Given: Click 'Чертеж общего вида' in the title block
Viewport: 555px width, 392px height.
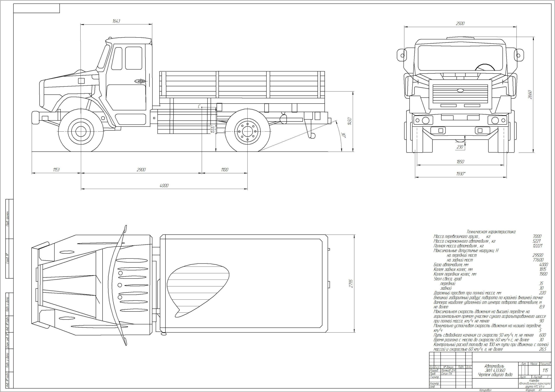Looking at the screenshot, I should pyautogui.click(x=495, y=375).
